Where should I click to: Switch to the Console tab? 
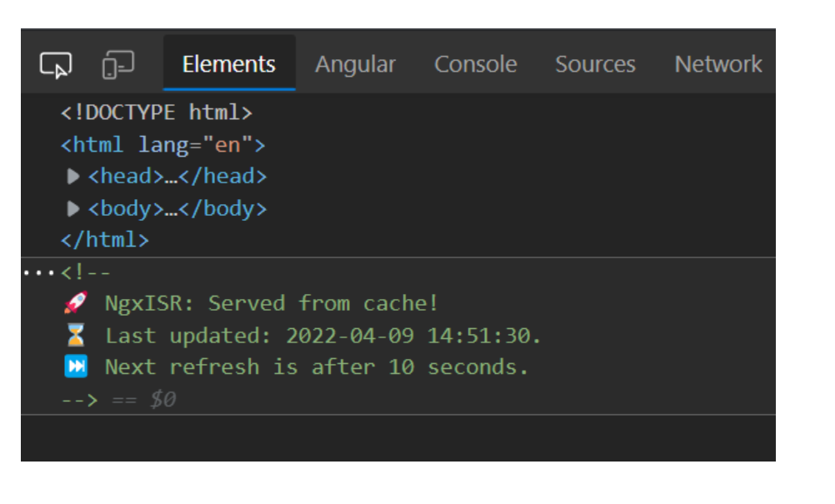click(475, 62)
